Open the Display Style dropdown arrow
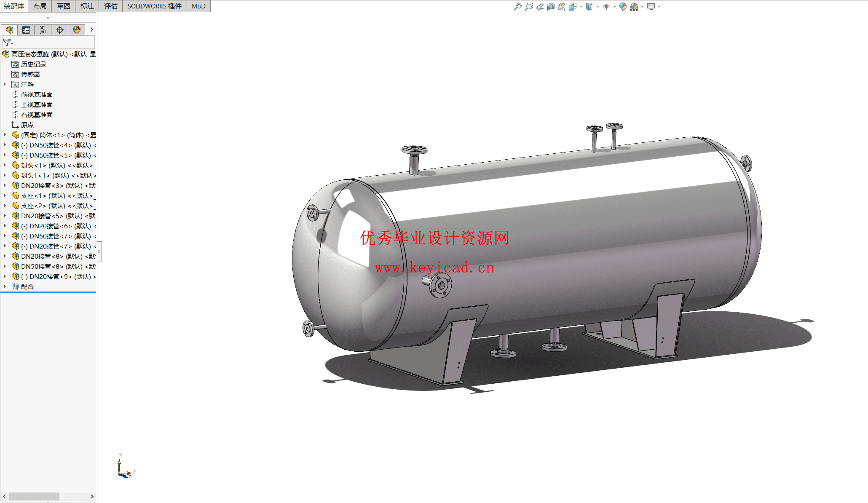 597,7
